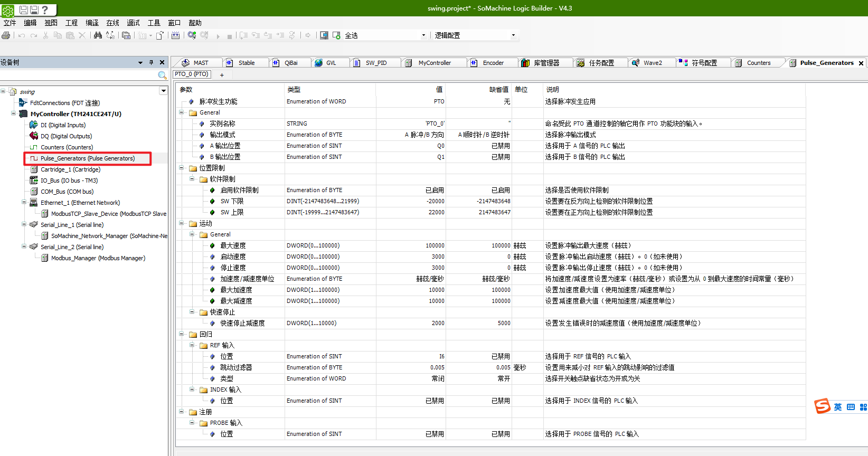Switch to the 任务配置 tab

click(601, 63)
